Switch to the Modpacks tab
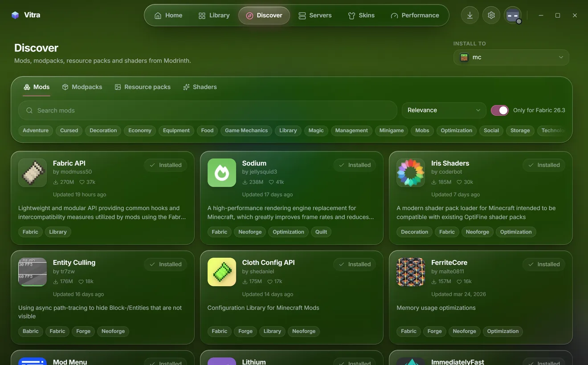The height and width of the screenshot is (365, 588). (82, 87)
